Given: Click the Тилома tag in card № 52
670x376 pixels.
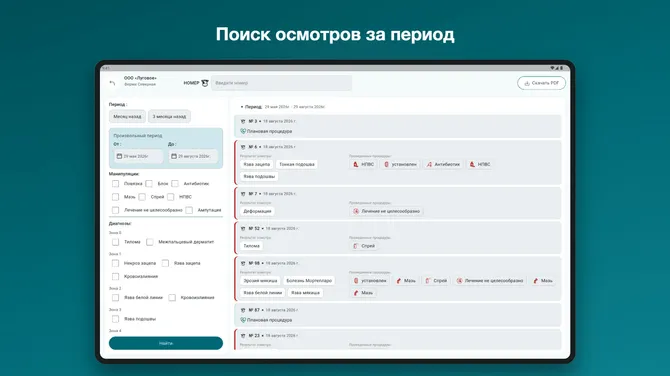Looking at the screenshot, I should click(252, 246).
